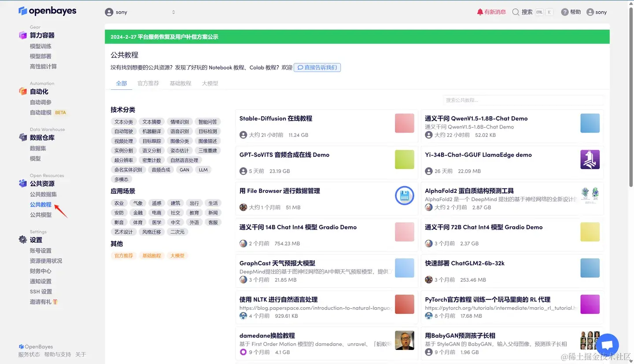Click the 自动化 section icon
The image size is (634, 364).
[x=23, y=92]
